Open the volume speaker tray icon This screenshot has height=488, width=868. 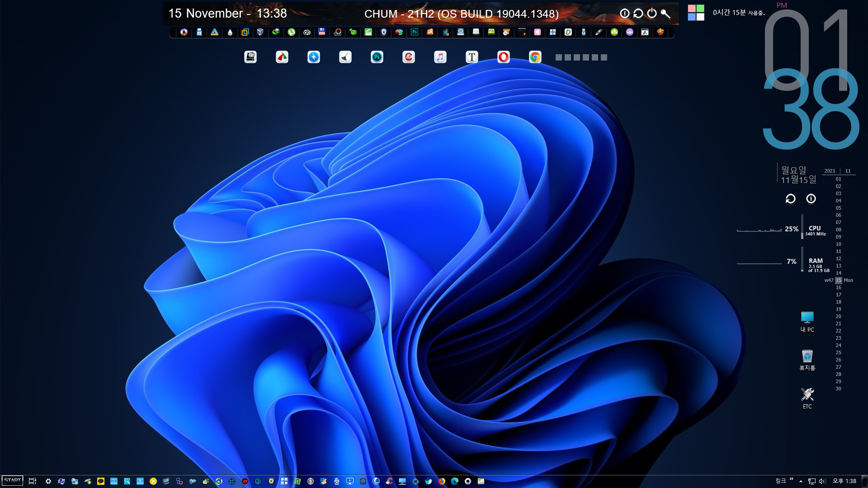[x=822, y=481]
